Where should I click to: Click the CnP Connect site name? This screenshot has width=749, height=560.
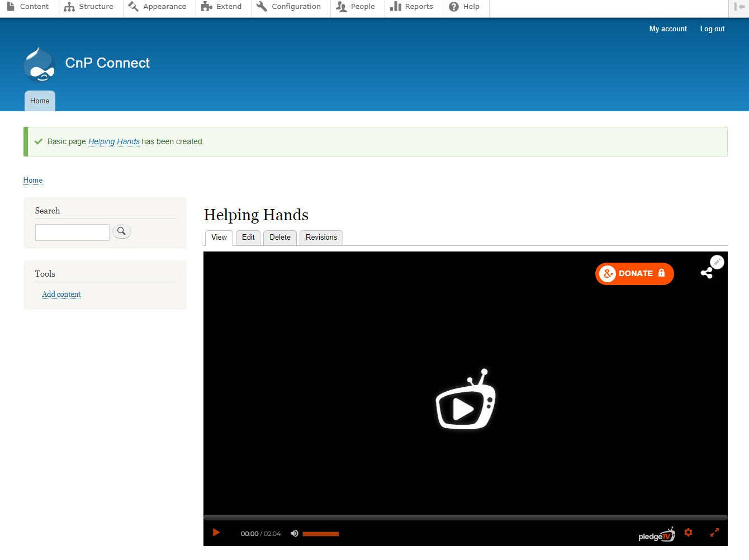pyautogui.click(x=107, y=63)
